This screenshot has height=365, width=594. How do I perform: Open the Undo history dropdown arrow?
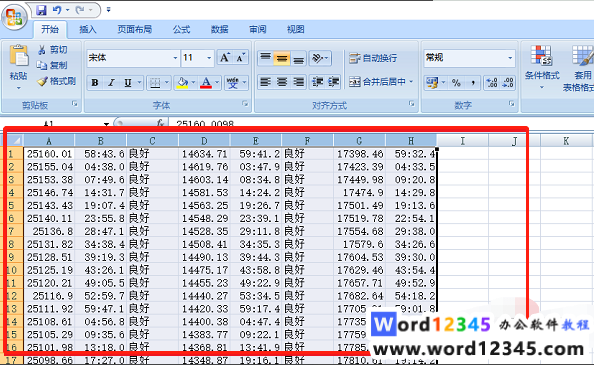[67, 10]
